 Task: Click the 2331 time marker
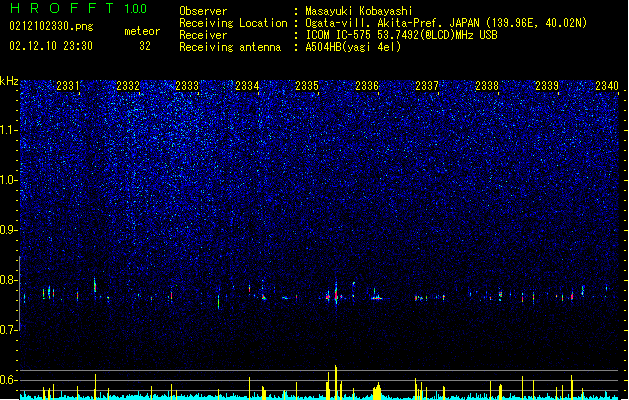(68, 85)
